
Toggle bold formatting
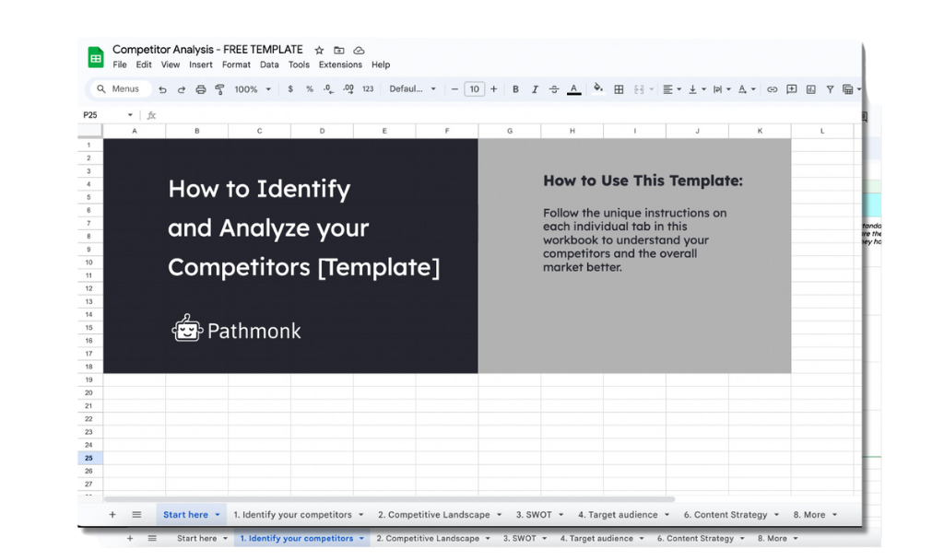[515, 89]
